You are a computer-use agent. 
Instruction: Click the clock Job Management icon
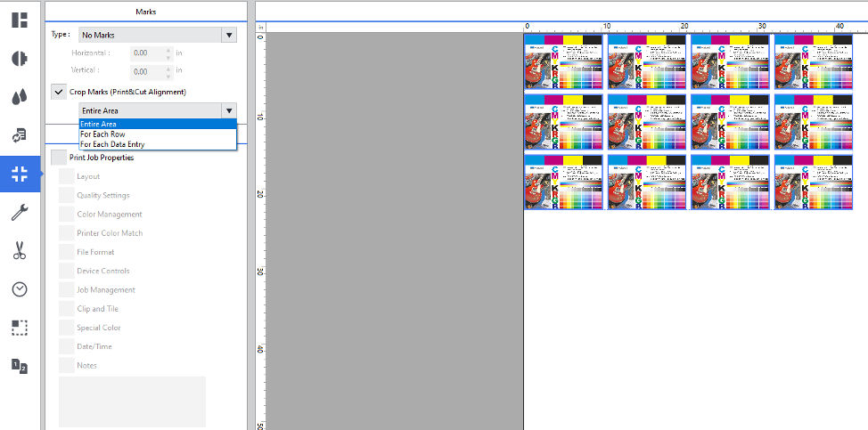click(x=20, y=289)
